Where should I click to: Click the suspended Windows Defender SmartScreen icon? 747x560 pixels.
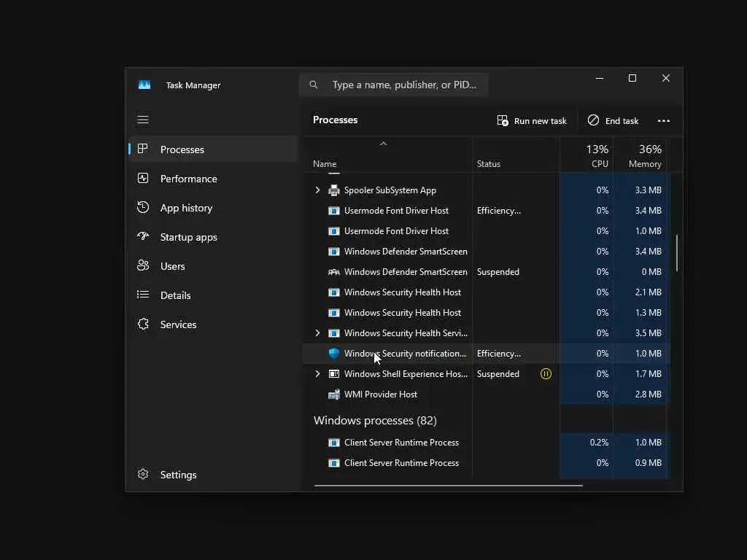coord(334,272)
